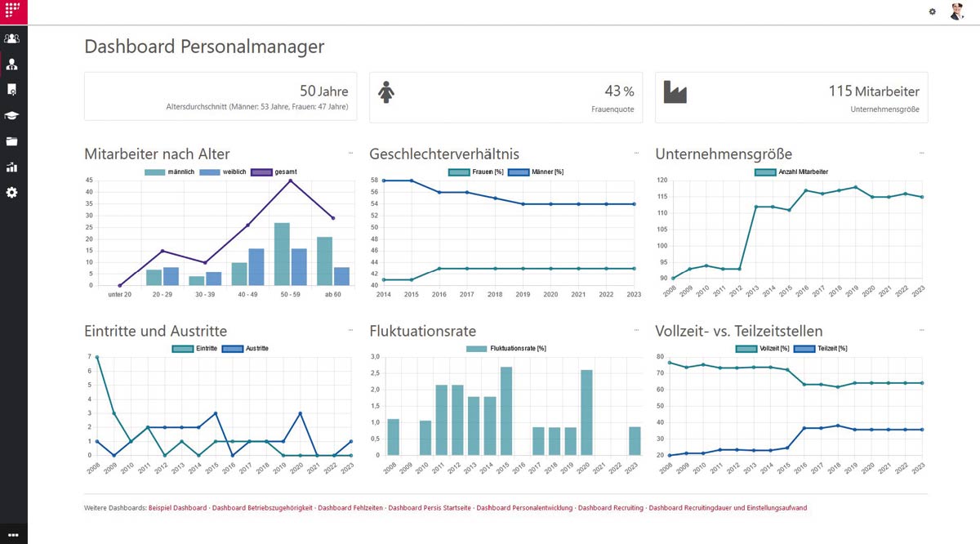Open options menu for Geschlechterverhältnis chart
980x544 pixels.
click(636, 153)
